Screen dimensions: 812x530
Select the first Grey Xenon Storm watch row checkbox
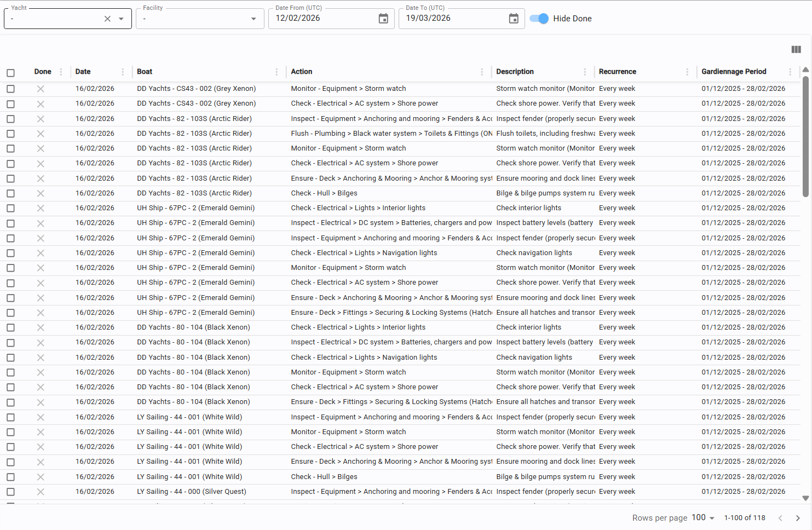(x=10, y=89)
